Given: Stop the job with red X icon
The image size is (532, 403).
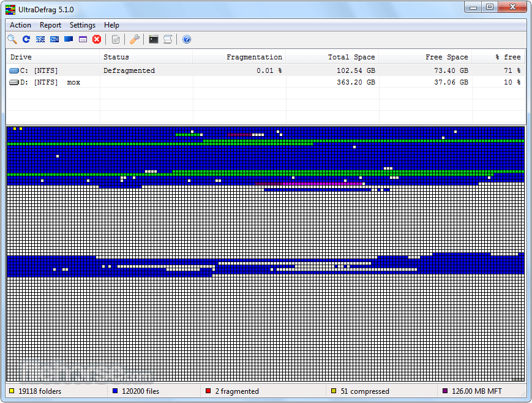Looking at the screenshot, I should 97,39.
